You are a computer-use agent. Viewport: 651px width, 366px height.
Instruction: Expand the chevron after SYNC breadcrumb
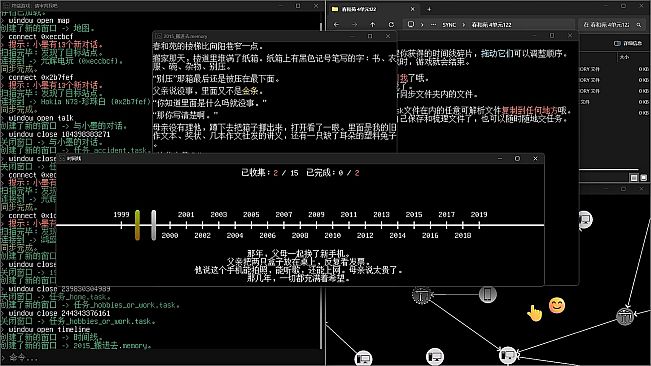tap(464, 24)
